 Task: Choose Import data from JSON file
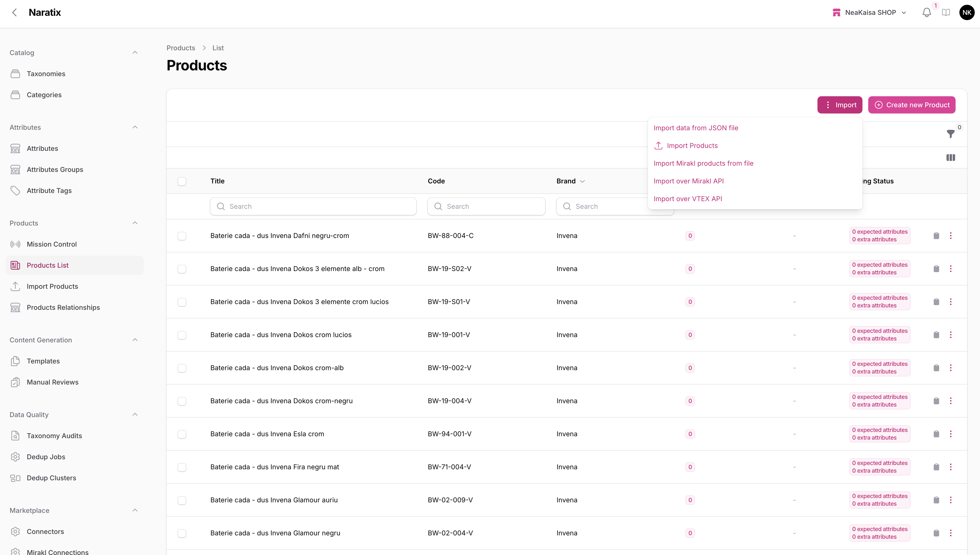[x=696, y=128]
